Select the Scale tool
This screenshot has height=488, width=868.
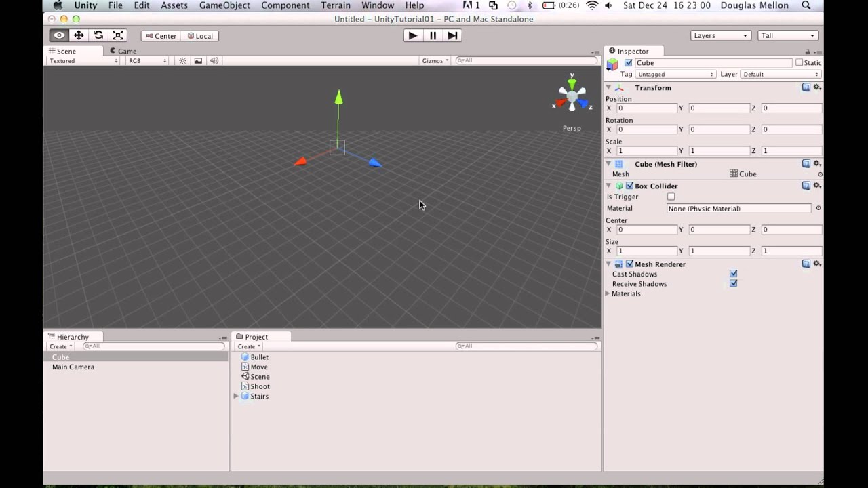tap(117, 35)
